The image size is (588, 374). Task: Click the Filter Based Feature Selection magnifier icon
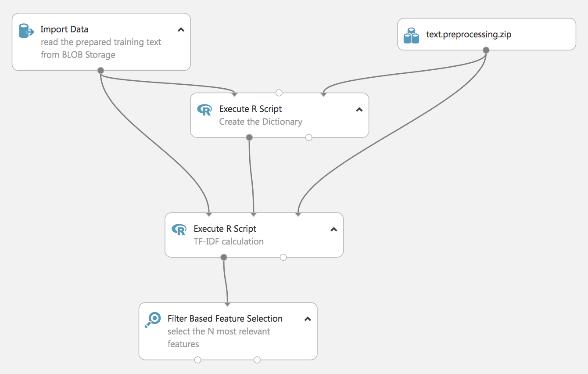point(153,320)
